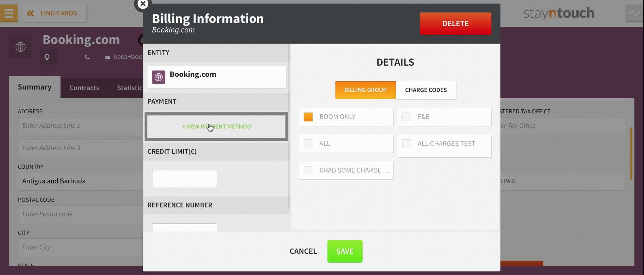Screen dimensions: 644x275
Task: Select the Booking.com entity row
Action: [x=216, y=77]
